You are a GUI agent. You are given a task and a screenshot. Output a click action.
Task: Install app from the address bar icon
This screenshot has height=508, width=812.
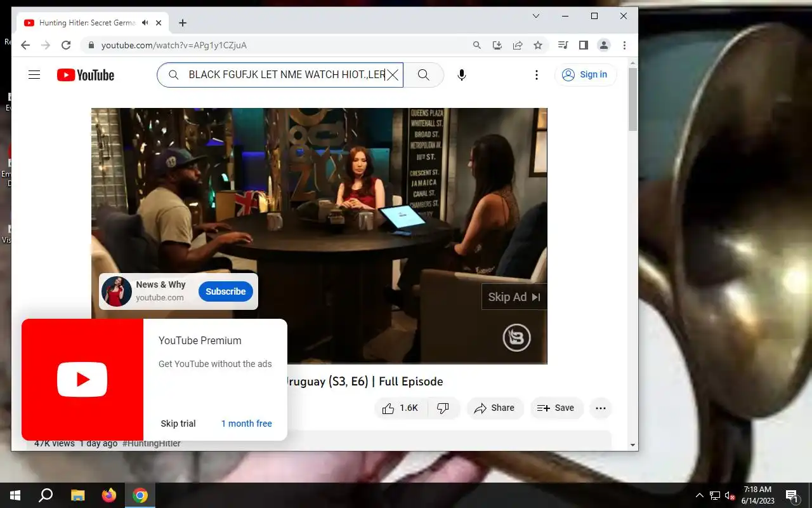click(x=497, y=45)
